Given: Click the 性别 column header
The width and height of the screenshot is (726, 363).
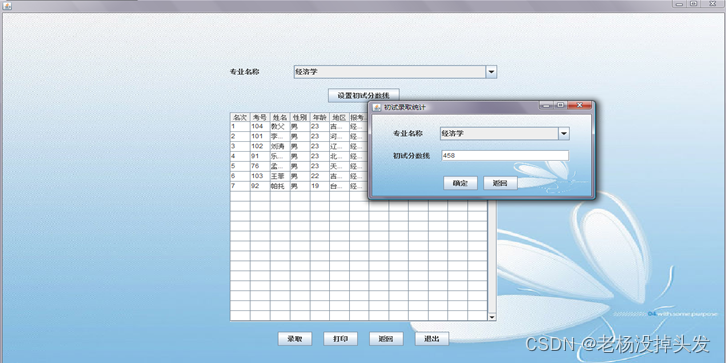Looking at the screenshot, I should pos(300,117).
